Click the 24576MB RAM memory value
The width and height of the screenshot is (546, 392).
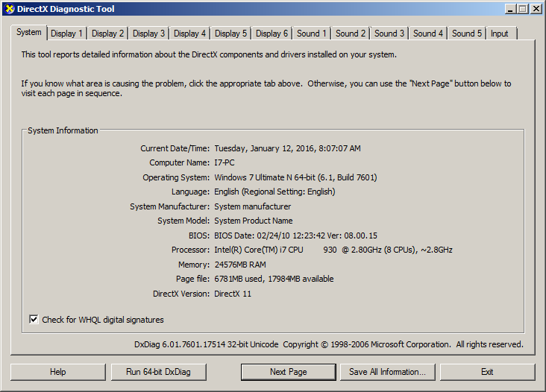(x=240, y=265)
